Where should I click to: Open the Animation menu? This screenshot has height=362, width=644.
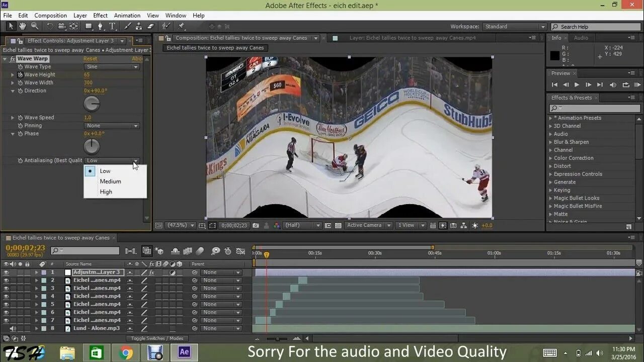(x=127, y=16)
